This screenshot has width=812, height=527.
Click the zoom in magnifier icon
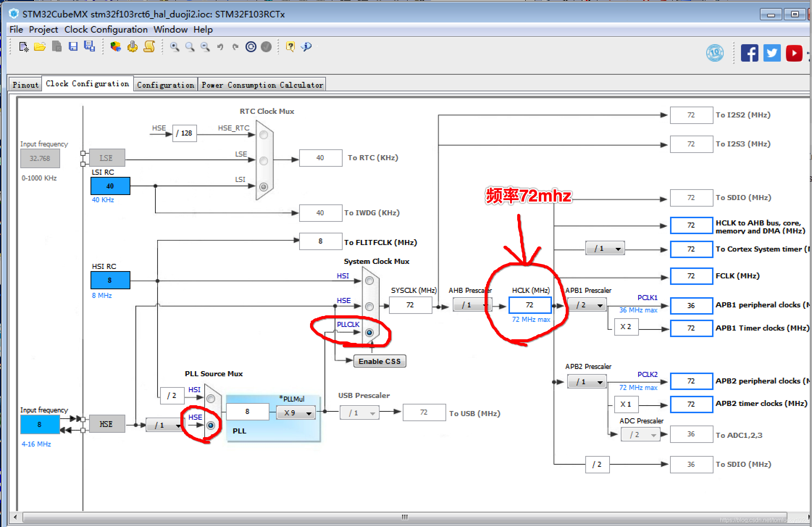[x=175, y=47]
